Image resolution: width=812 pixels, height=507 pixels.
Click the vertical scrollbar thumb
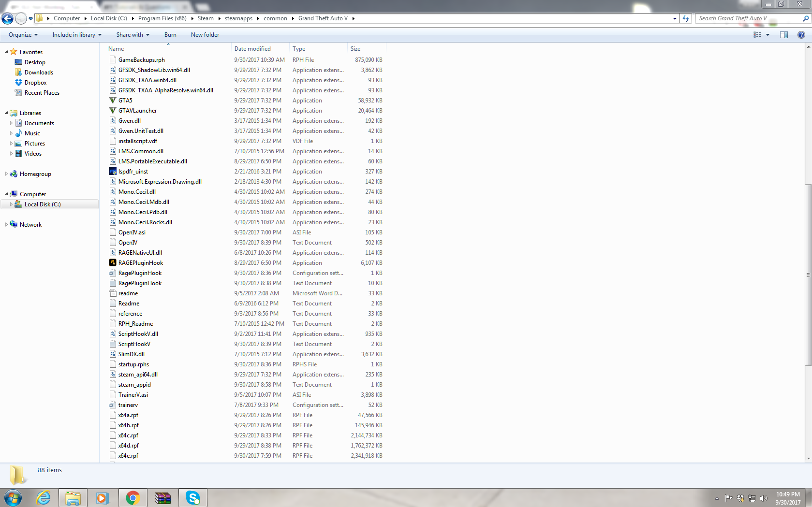(808, 275)
